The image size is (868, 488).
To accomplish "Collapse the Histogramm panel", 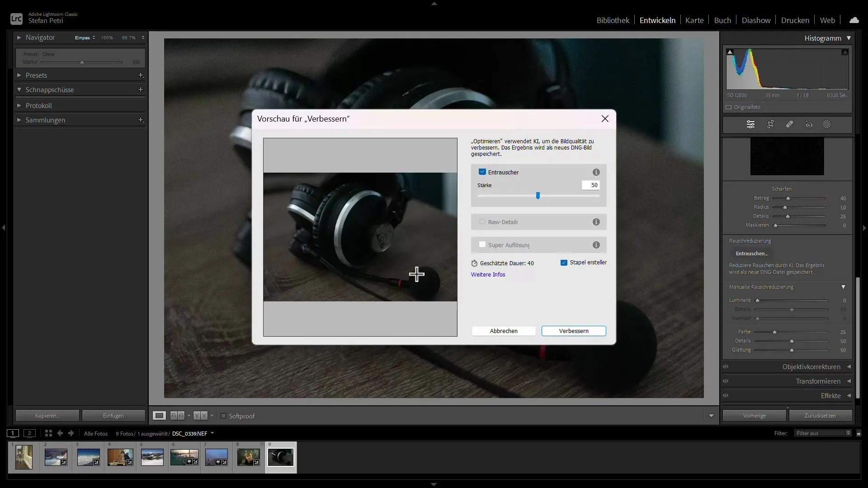I will pyautogui.click(x=849, y=38).
